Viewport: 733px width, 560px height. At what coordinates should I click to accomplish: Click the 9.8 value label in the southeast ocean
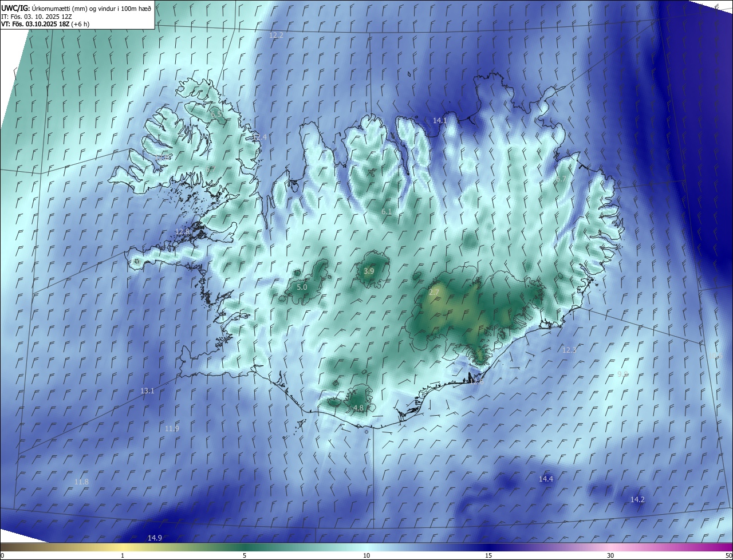(622, 374)
